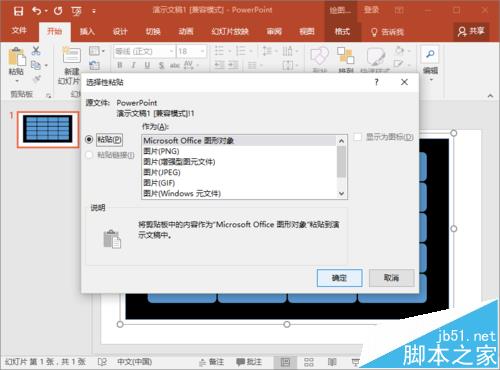Click the 排列 arrange icon

tap(345, 56)
